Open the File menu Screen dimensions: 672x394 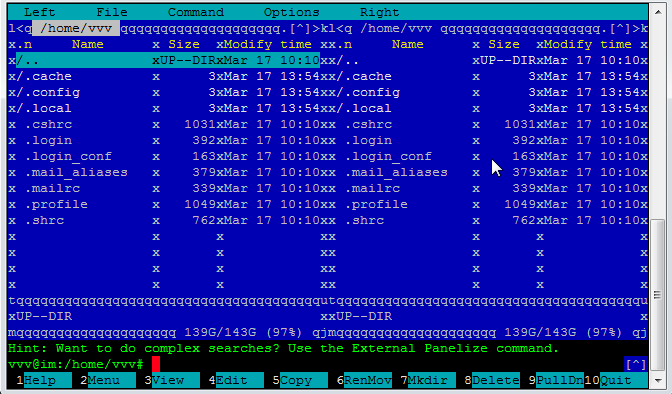[x=111, y=12]
